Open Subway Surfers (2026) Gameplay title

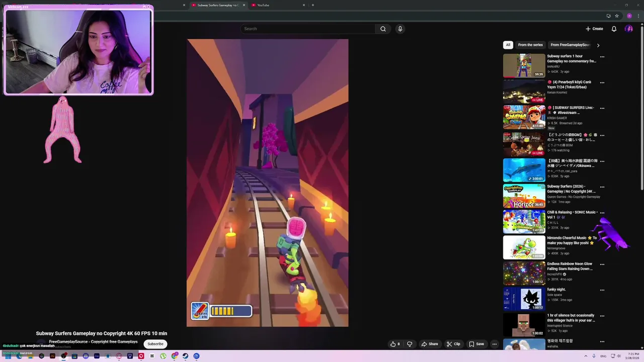572,189
